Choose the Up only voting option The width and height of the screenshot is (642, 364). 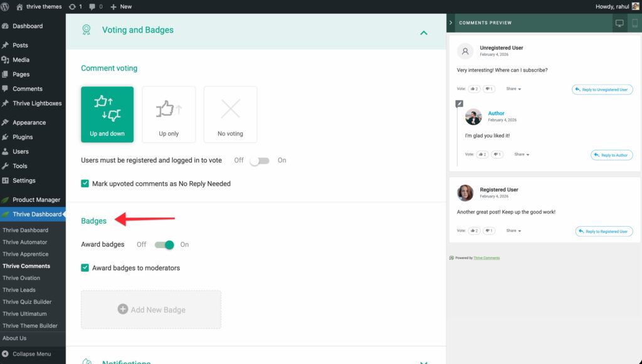pyautogui.click(x=169, y=114)
